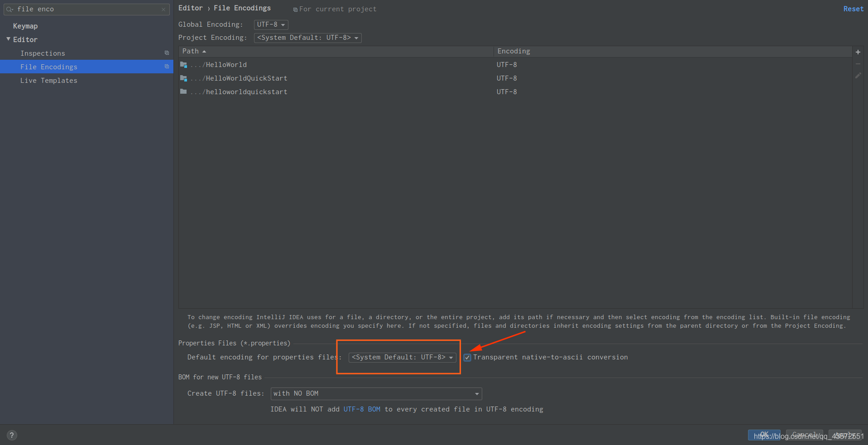Edit selected path with the pencil icon
Screen dimensions: 868x445
tap(858, 76)
